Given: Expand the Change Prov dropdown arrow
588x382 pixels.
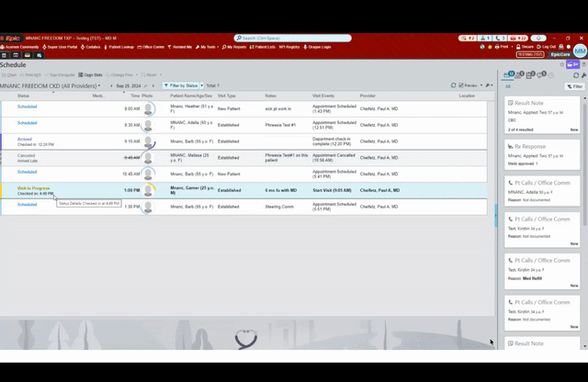Looking at the screenshot, I should click(137, 75).
